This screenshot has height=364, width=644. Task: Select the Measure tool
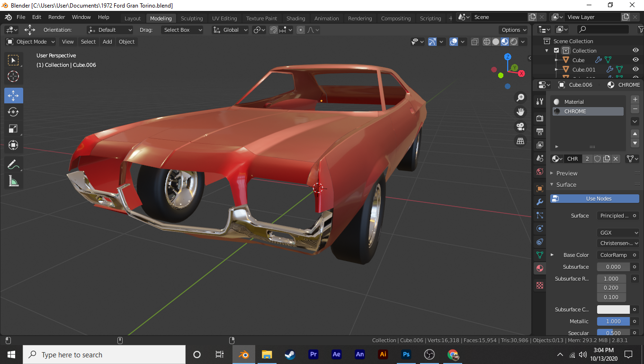13,181
